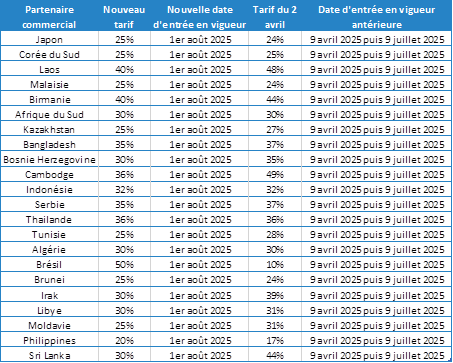
Task: Select Laos's 40% new tariff cell
Action: coord(124,69)
